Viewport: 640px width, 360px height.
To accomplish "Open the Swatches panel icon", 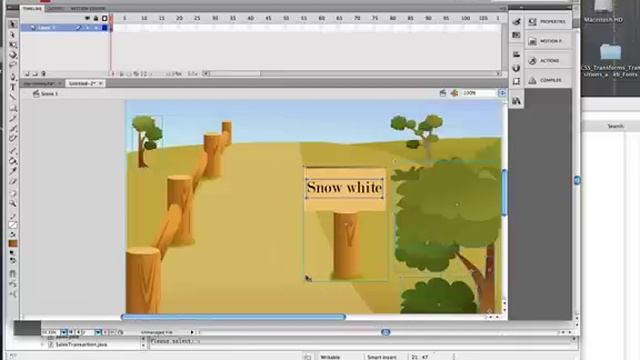I will coord(516,36).
